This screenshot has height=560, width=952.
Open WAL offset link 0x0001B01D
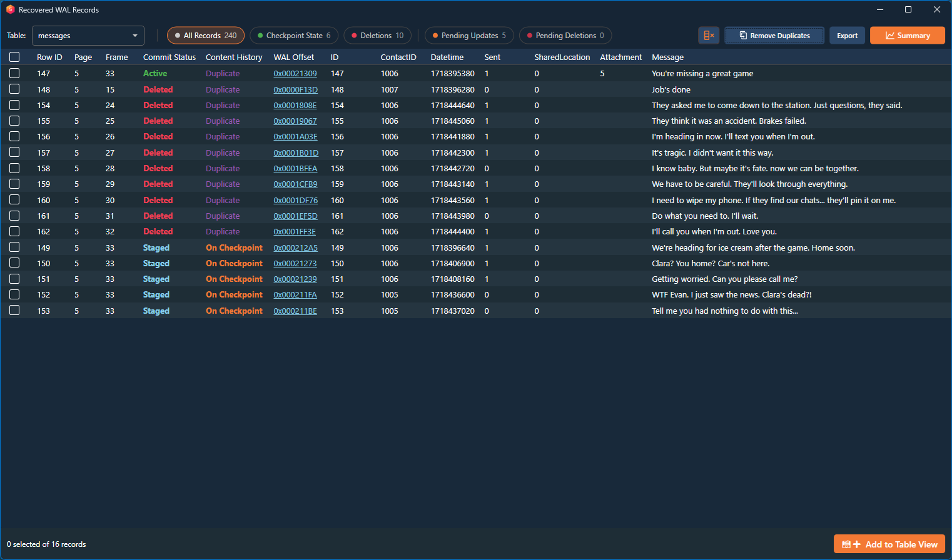pyautogui.click(x=296, y=152)
